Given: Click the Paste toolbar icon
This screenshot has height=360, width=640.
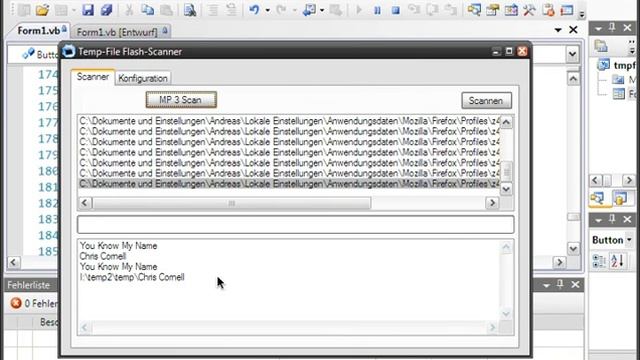Looking at the screenshot, I should [166, 9].
